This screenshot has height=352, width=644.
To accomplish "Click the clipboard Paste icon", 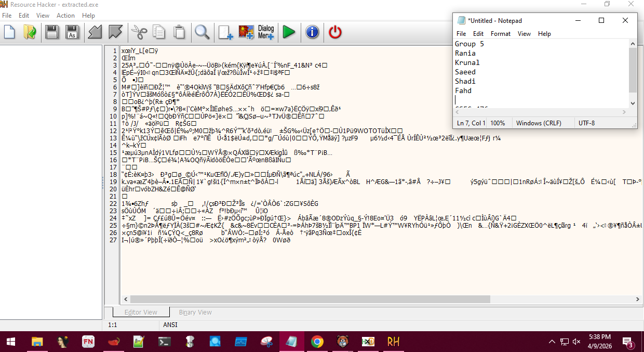I will click(x=179, y=32).
